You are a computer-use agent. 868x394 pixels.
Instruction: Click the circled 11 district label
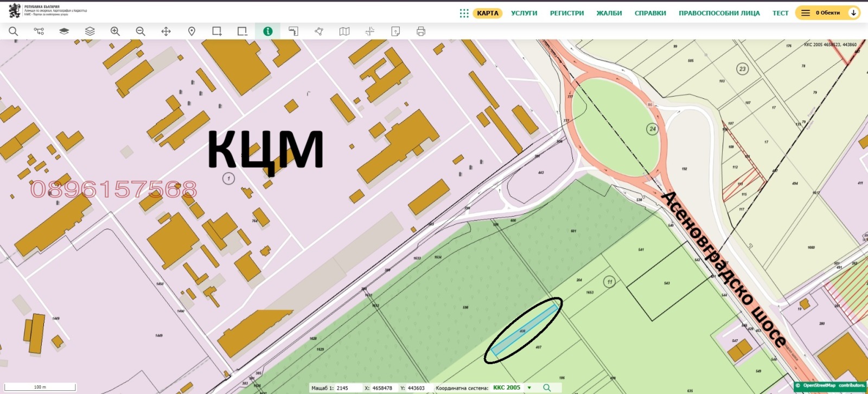click(x=610, y=282)
